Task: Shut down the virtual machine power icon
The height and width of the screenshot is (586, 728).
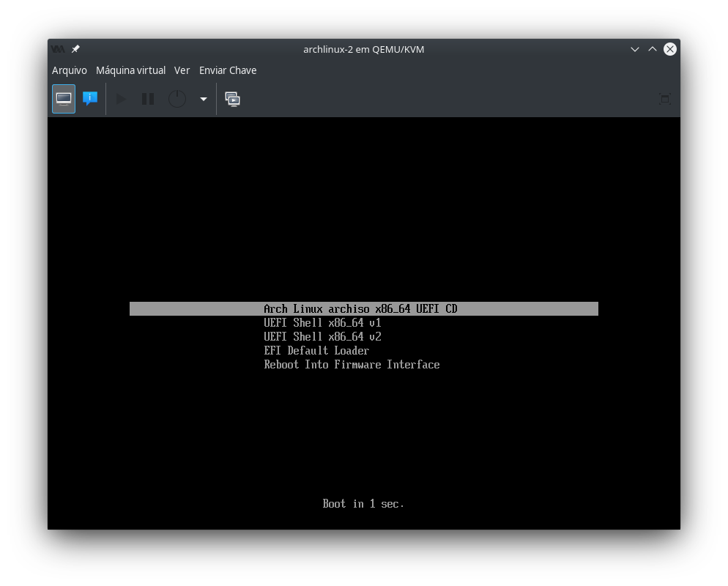Action: click(x=177, y=99)
